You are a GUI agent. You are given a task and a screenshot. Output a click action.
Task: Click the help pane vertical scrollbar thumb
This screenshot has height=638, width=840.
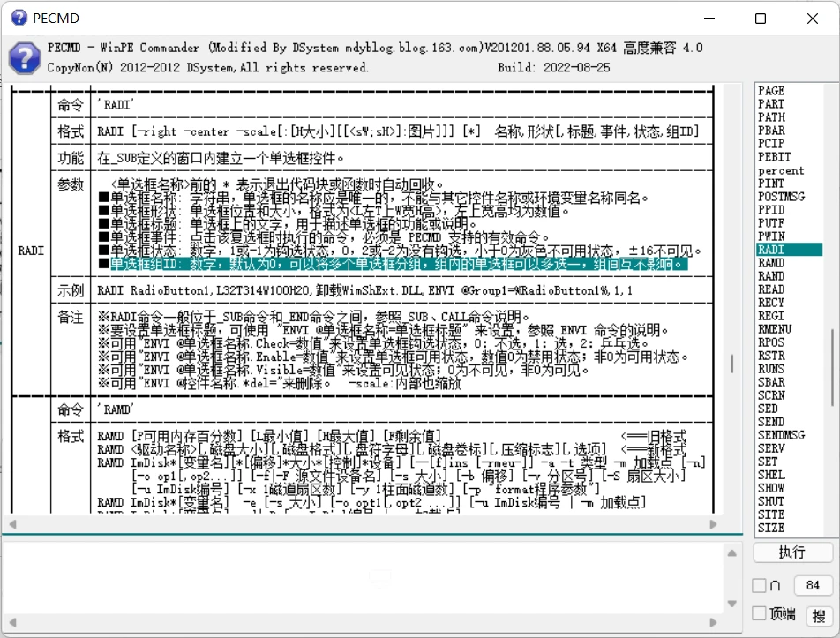(731, 364)
